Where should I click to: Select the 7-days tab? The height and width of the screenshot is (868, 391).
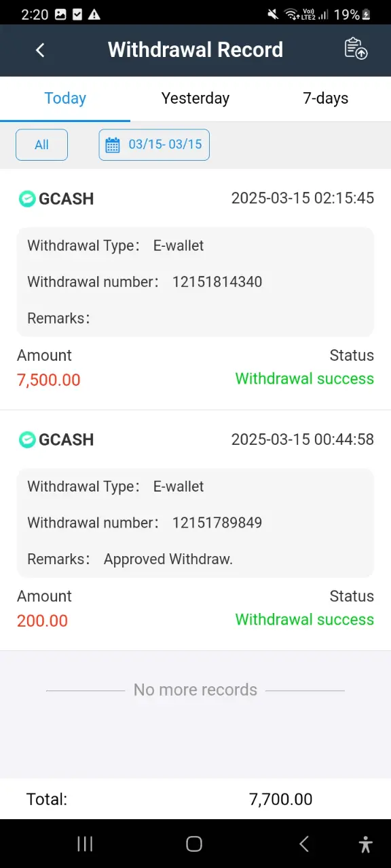tap(326, 98)
